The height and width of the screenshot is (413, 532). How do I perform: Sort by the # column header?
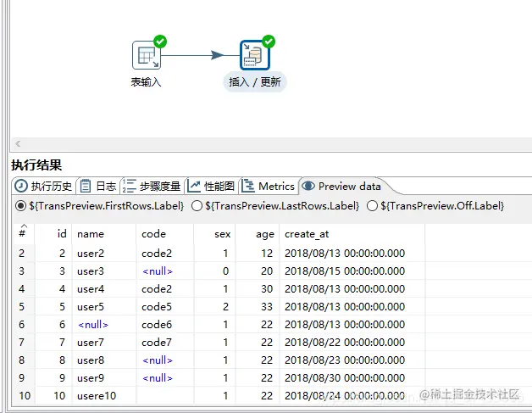[23, 234]
